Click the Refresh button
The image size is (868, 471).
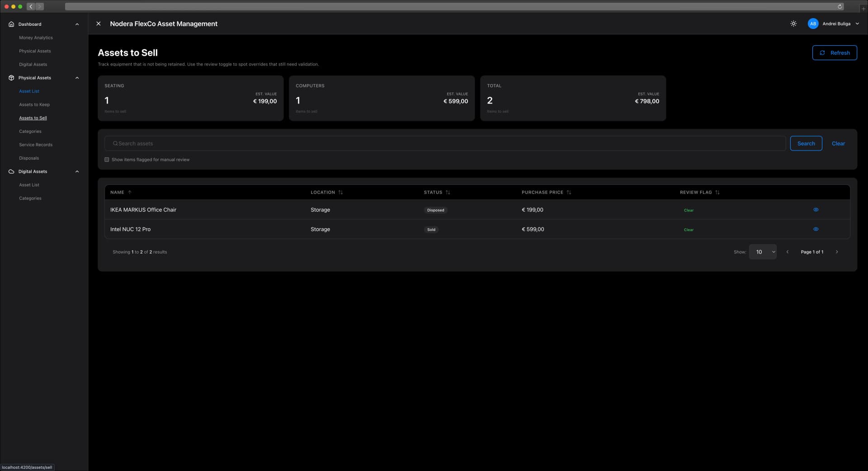coord(835,52)
